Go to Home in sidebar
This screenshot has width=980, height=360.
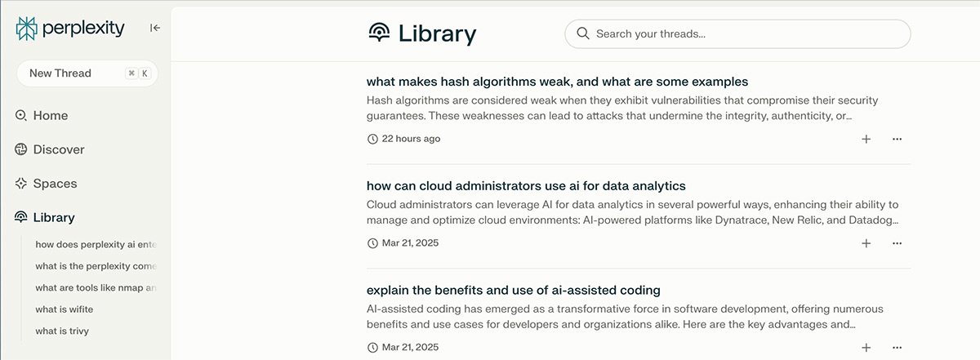[50, 116]
